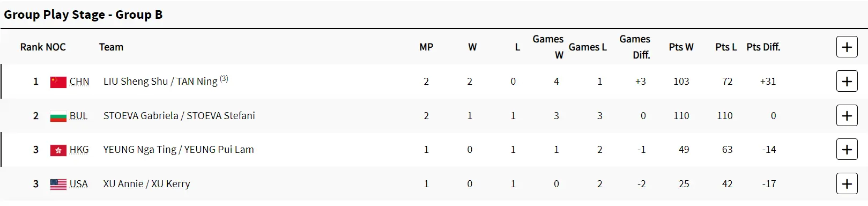Open the HKG country code link

(79, 150)
